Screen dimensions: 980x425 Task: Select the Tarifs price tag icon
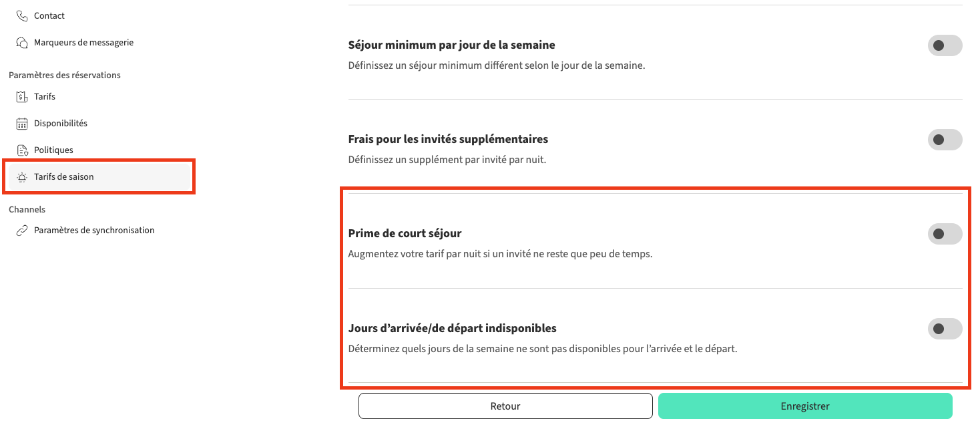[22, 97]
